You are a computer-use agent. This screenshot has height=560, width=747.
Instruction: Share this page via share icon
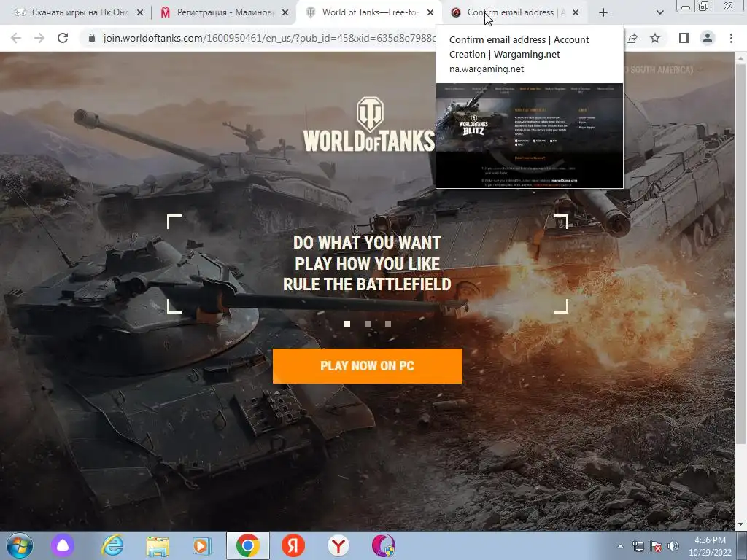click(632, 38)
